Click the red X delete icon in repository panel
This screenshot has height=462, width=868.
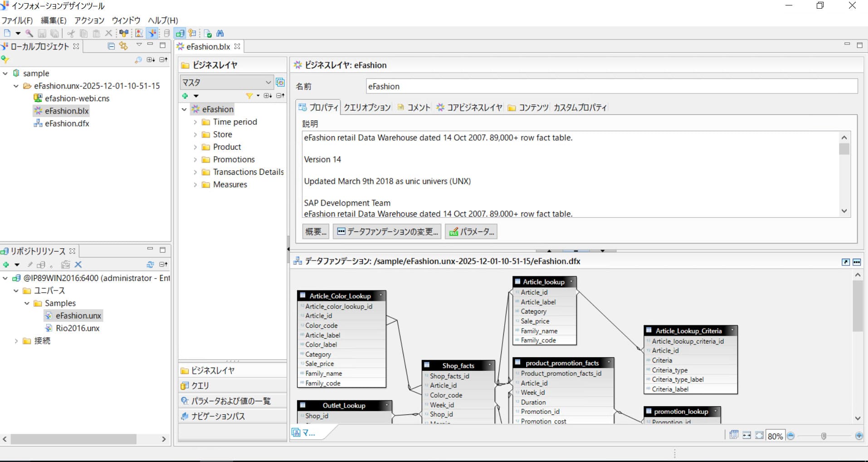pos(78,265)
